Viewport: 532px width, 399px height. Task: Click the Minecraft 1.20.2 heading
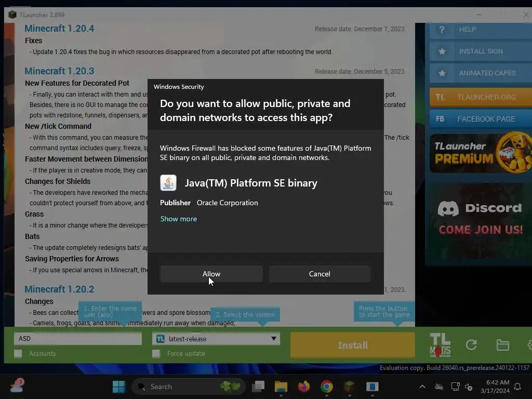(59, 289)
